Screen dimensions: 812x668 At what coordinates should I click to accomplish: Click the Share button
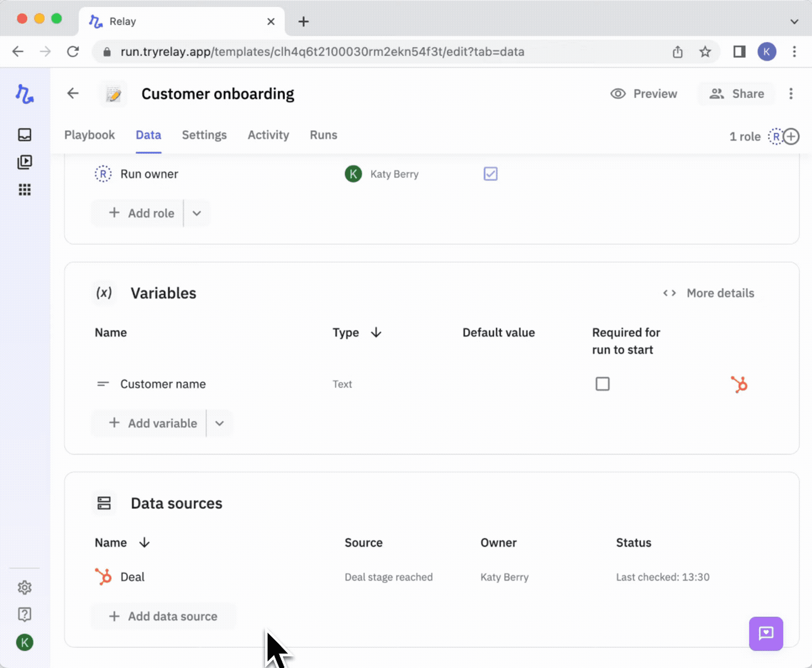pos(737,94)
